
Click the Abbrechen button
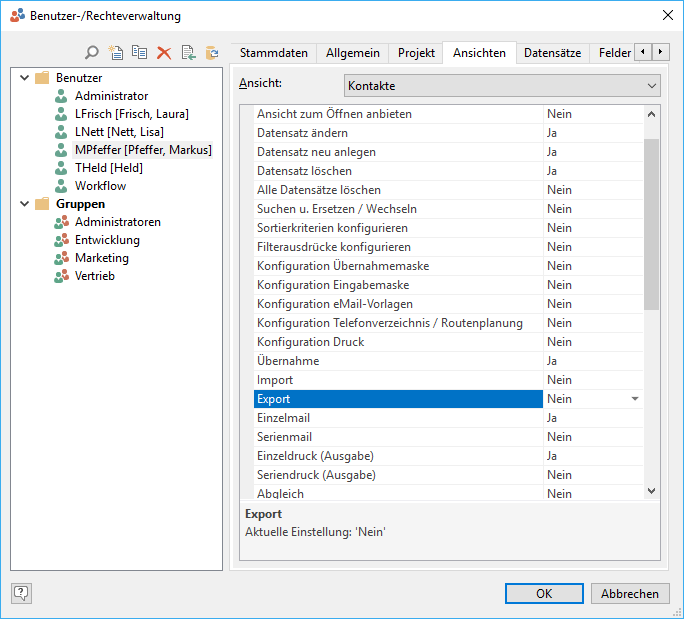pos(630,593)
